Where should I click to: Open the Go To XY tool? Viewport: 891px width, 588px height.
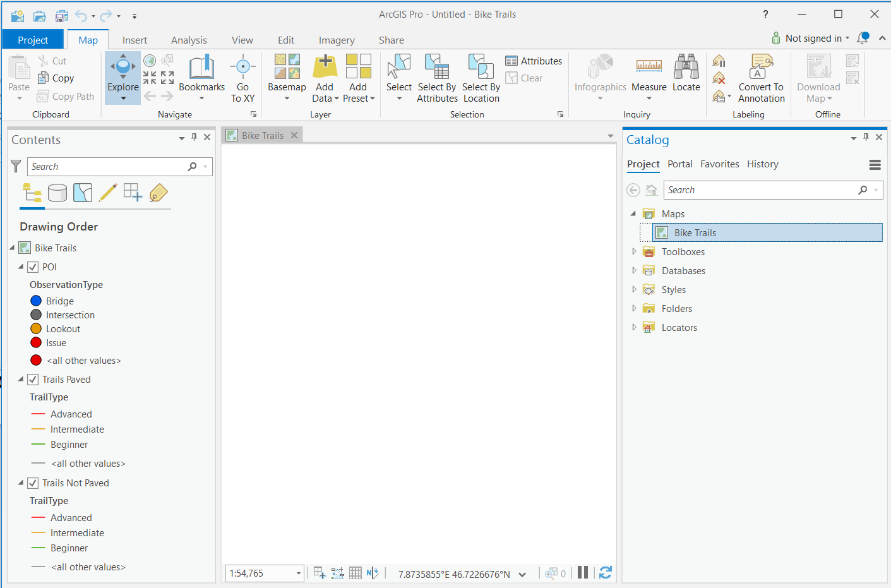(x=242, y=78)
